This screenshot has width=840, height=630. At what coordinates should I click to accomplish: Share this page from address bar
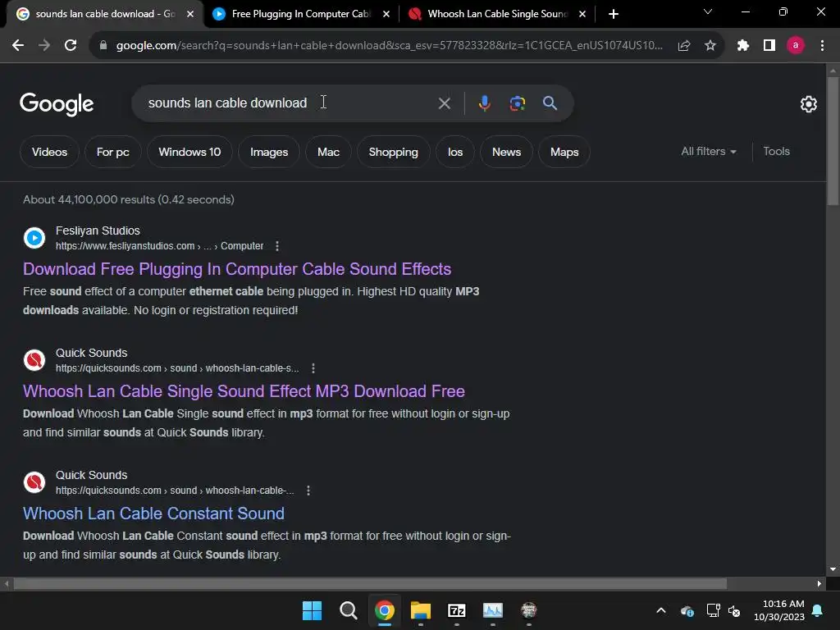coord(684,46)
